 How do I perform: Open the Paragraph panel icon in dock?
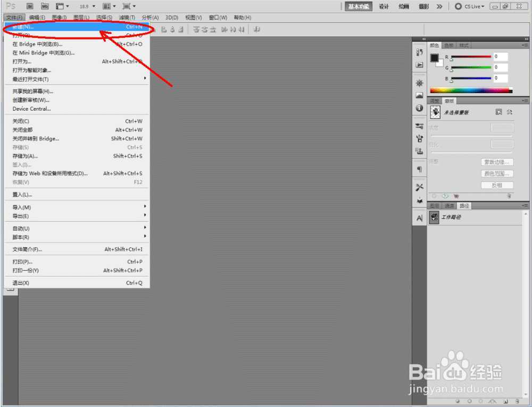click(x=419, y=169)
